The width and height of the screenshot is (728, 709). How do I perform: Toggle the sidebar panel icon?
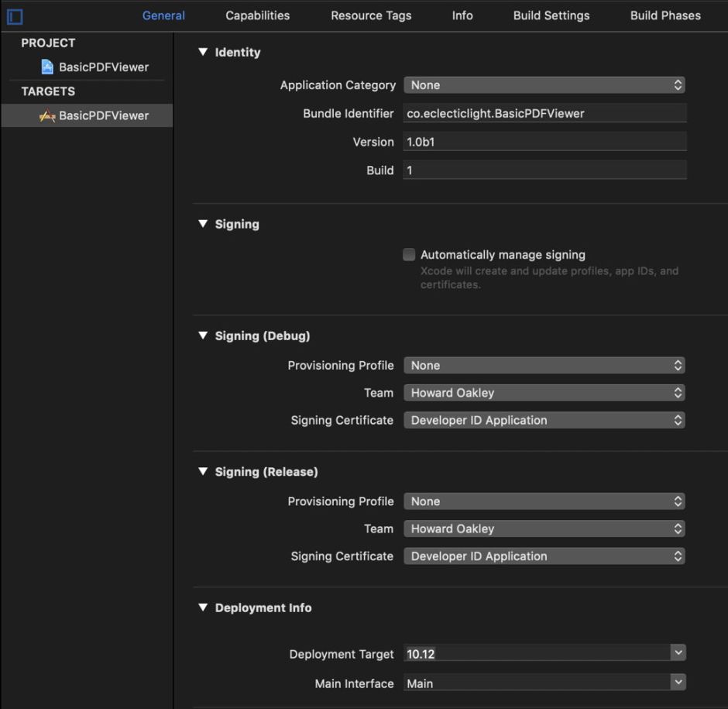click(x=15, y=16)
